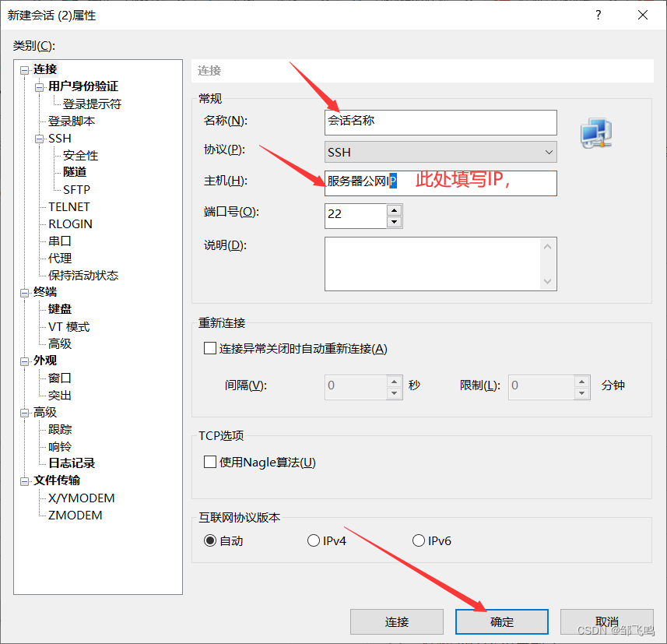Click the 连接 button
This screenshot has width=667, height=644.
397,622
